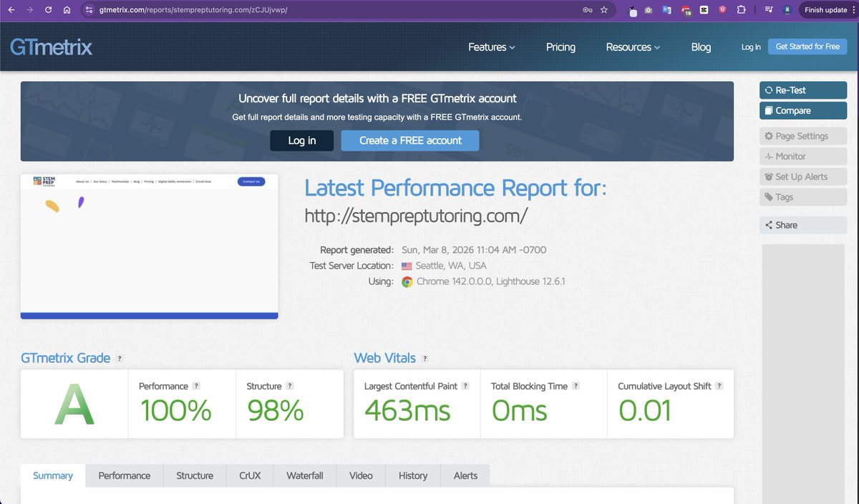The height and width of the screenshot is (504, 859).
Task: Bookmark this page with the star icon
Action: click(604, 10)
